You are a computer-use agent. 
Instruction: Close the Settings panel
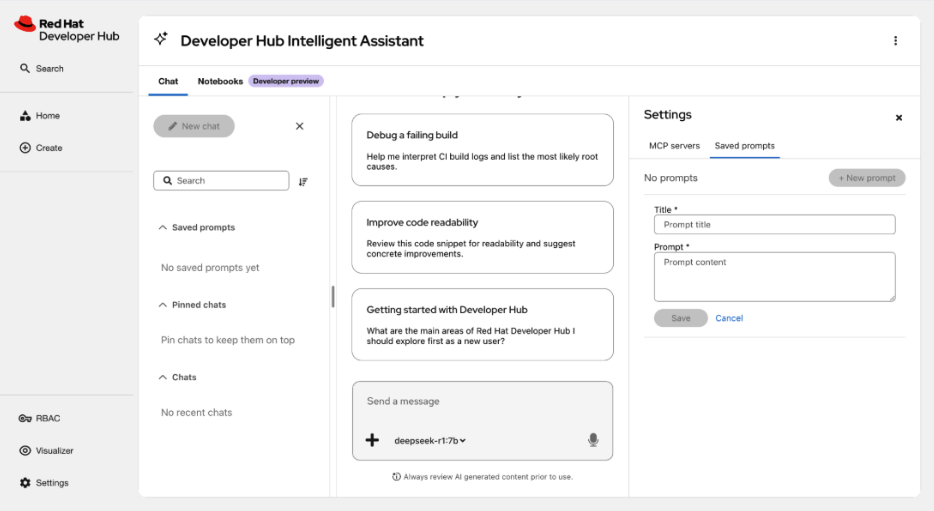tap(899, 118)
